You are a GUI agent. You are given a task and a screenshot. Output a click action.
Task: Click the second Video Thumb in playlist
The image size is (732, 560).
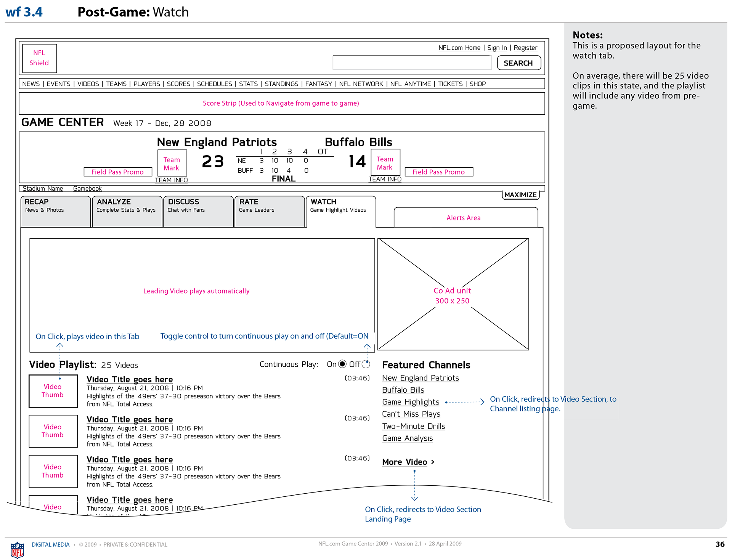pos(53,431)
